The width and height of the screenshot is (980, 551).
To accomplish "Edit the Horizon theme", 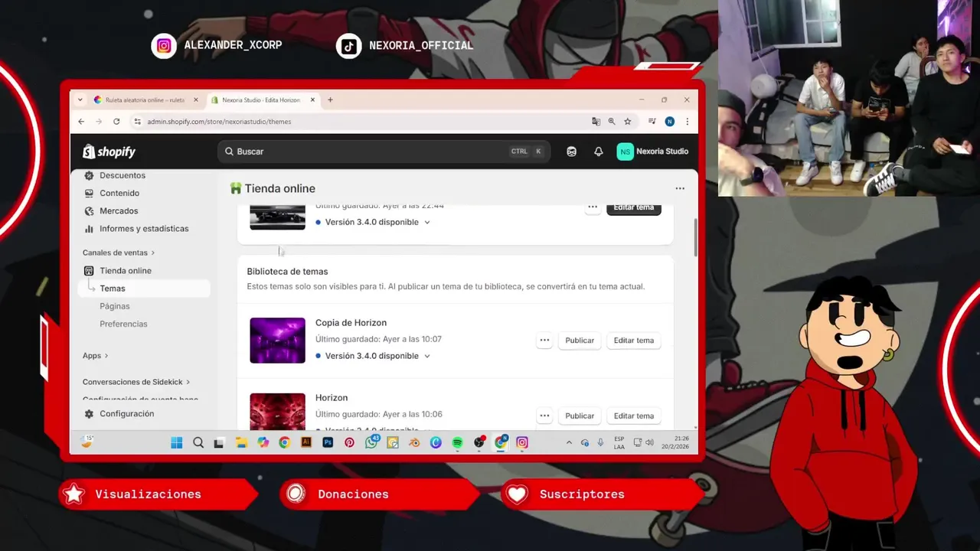I will tap(634, 416).
